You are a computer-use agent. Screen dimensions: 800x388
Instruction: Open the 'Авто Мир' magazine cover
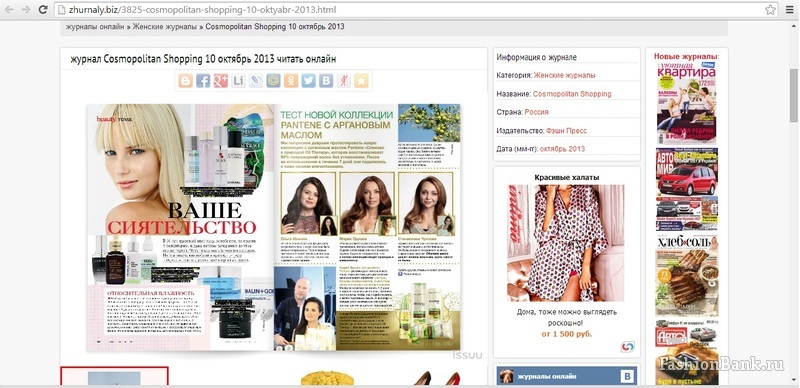coord(687,189)
